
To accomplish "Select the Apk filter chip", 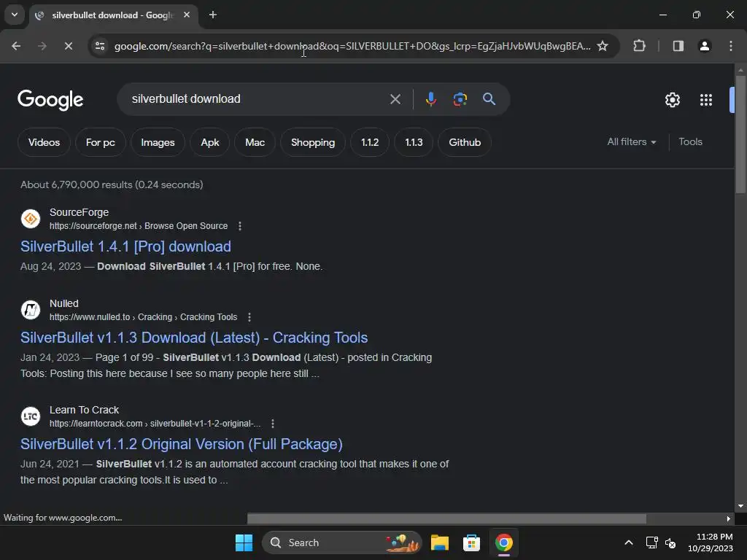I will point(209,142).
